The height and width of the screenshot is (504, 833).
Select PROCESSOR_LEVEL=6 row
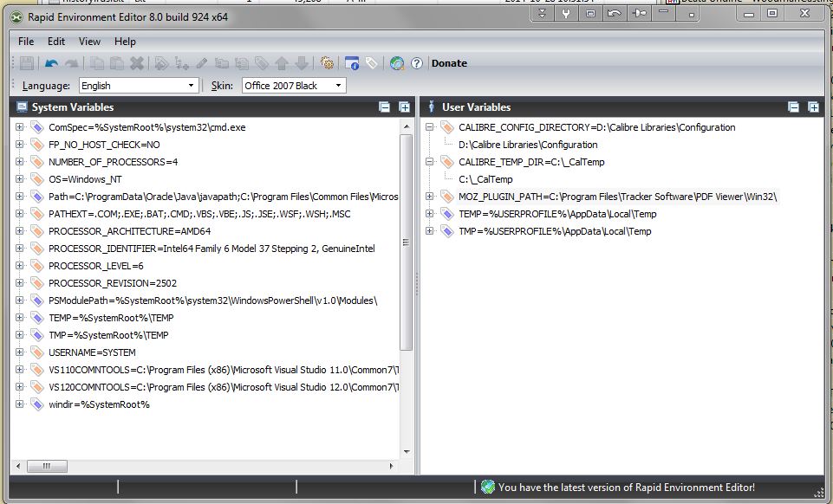click(x=96, y=266)
